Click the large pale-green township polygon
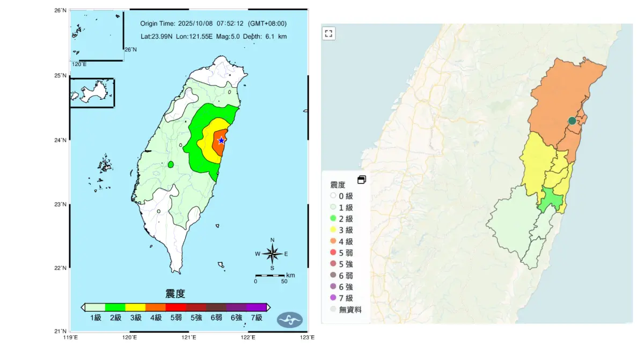Image resolution: width=644 pixels, height=347 pixels. pyautogui.click(x=514, y=225)
